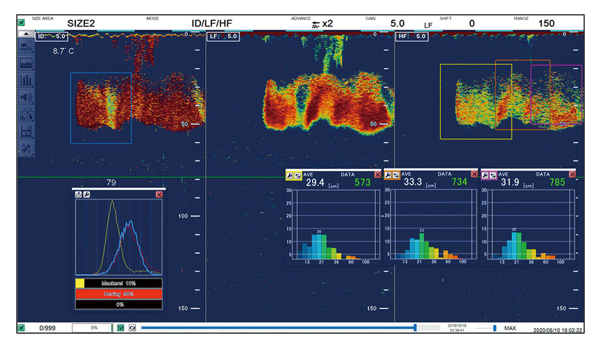Close the purple histogram window
This screenshot has height=364, width=601.
[x=572, y=174]
